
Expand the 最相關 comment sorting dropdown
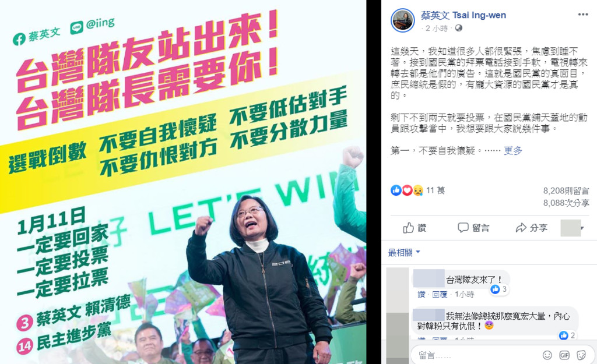404,252
